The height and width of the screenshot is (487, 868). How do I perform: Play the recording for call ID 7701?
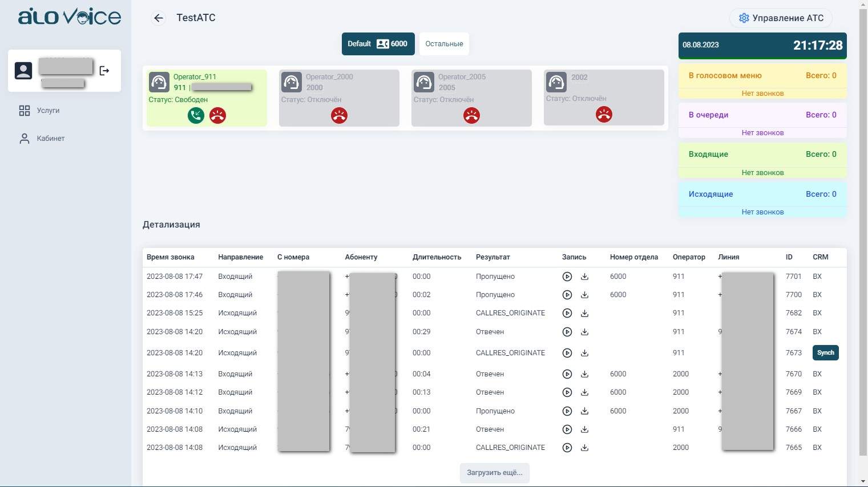point(567,277)
